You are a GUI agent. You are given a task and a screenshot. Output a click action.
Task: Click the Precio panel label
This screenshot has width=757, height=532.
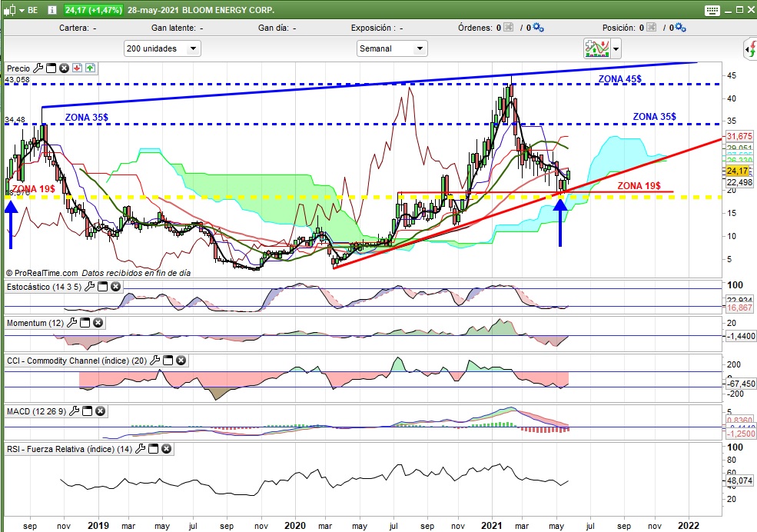click(x=18, y=68)
